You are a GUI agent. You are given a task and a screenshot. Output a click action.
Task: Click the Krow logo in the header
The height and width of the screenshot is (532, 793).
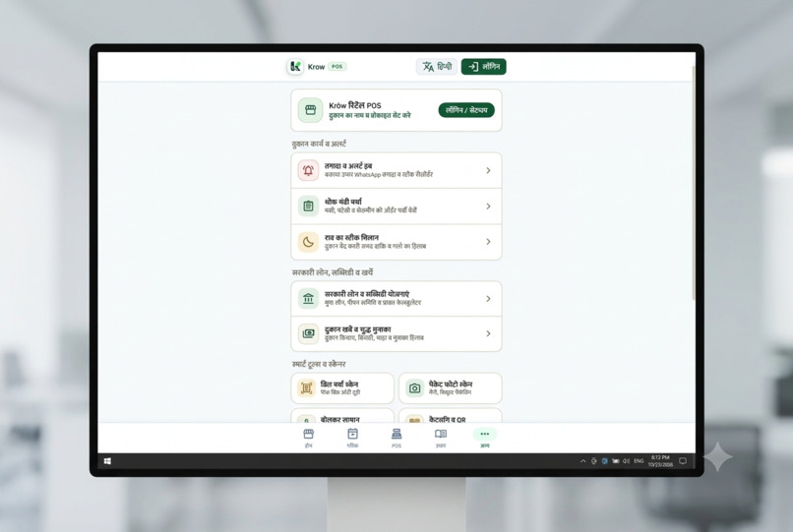295,67
